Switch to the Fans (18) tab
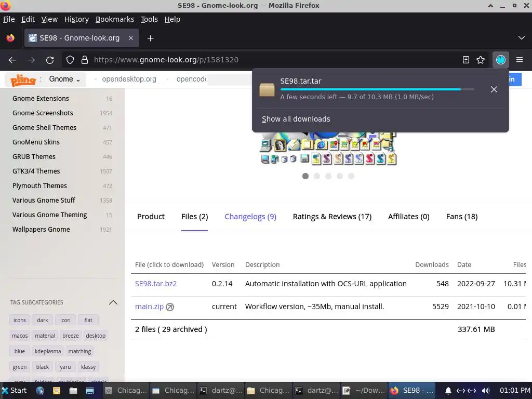This screenshot has width=532, height=399. [462, 217]
